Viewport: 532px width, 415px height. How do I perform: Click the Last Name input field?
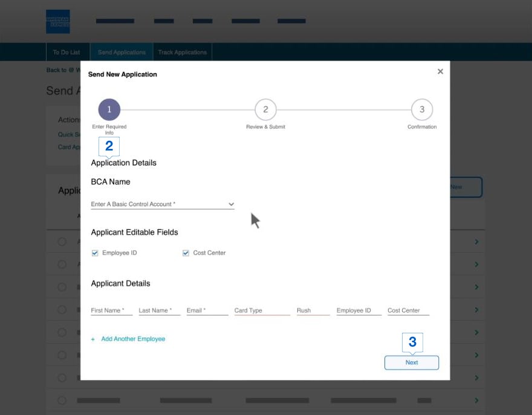[159, 310]
